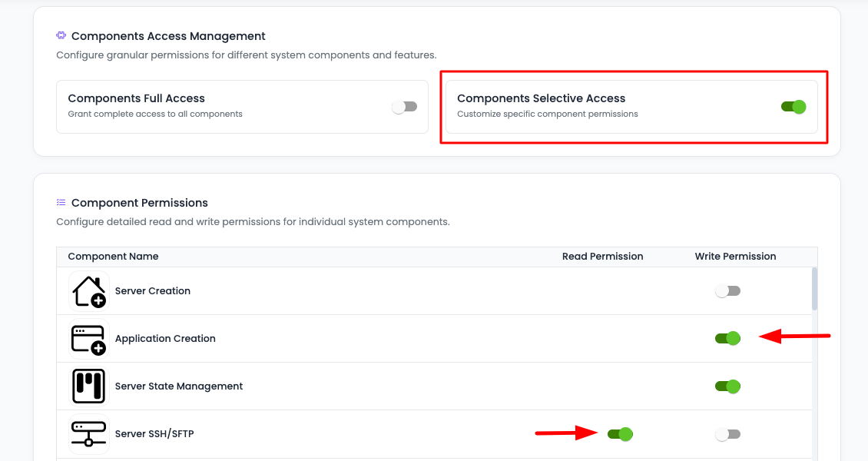Select the Server Creation row label

coord(151,290)
